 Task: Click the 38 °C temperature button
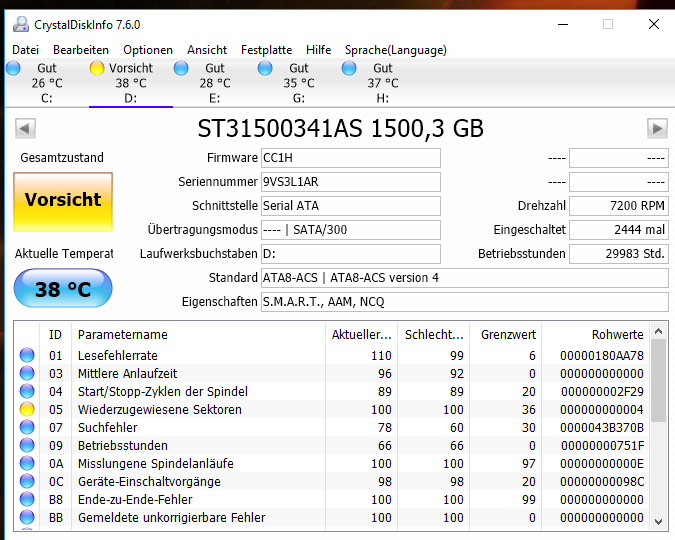(63, 288)
